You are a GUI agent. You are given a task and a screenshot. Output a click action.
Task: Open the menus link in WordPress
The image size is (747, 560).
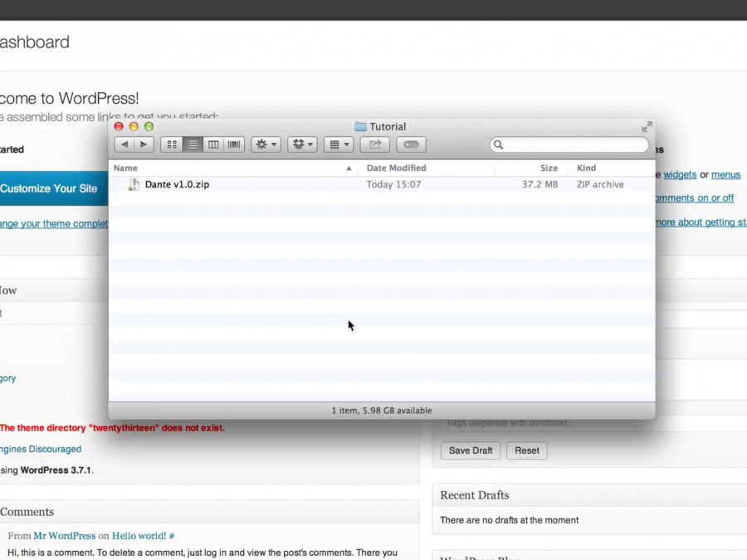725,175
